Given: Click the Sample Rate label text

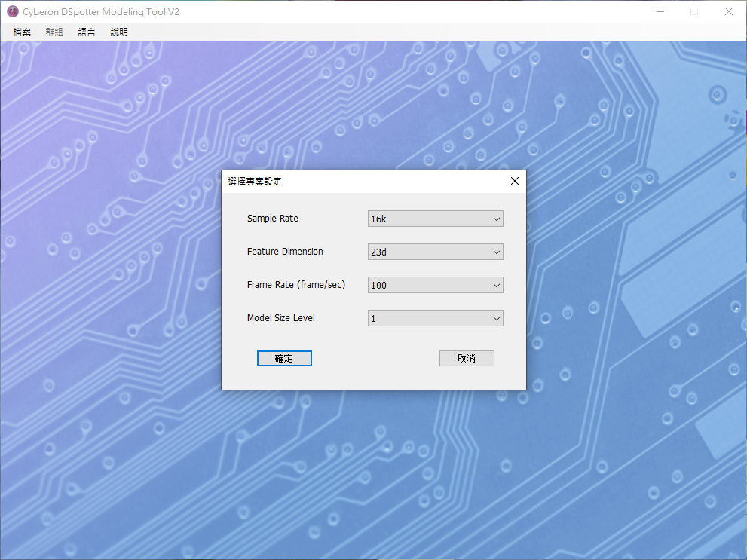Looking at the screenshot, I should [272, 219].
